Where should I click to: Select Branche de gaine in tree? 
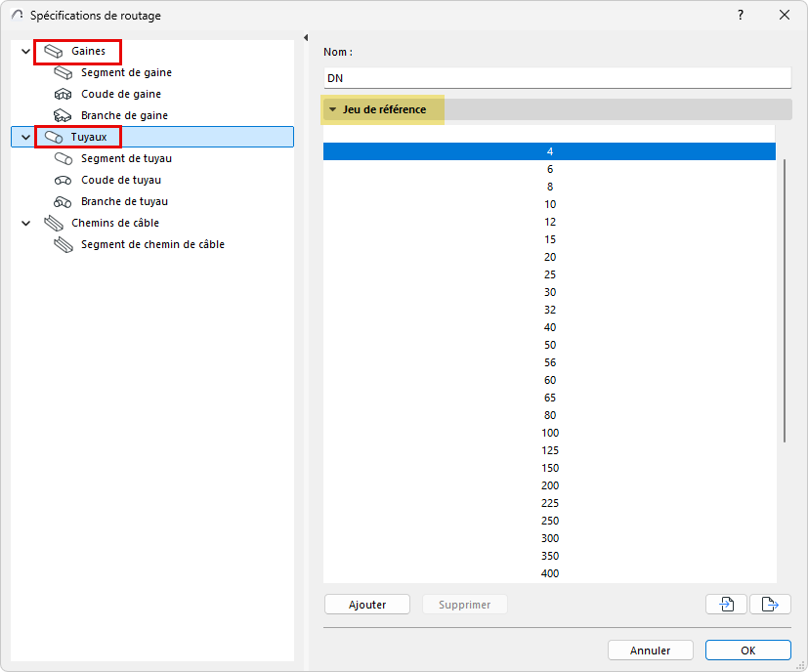tap(124, 115)
